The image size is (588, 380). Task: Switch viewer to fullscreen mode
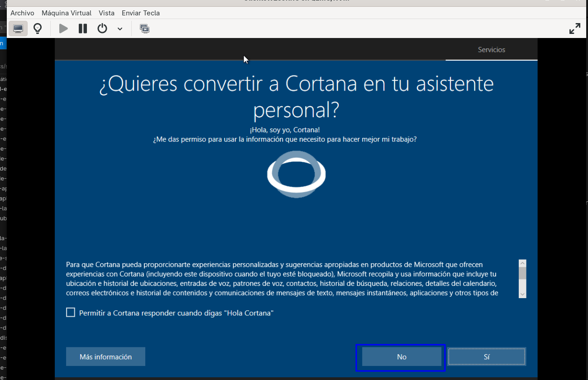(x=575, y=28)
